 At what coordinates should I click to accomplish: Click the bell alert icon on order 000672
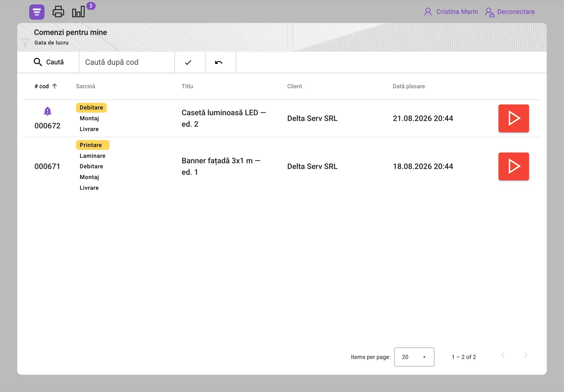pyautogui.click(x=48, y=111)
